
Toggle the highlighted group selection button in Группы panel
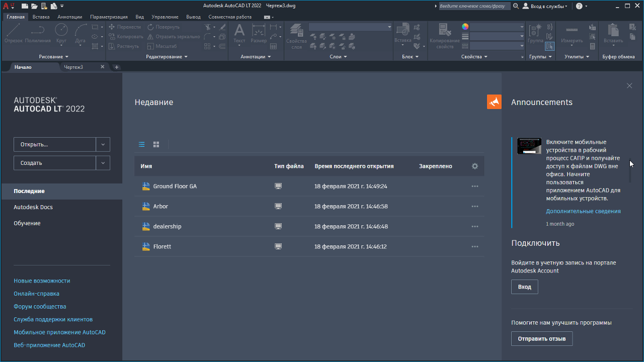(x=549, y=46)
